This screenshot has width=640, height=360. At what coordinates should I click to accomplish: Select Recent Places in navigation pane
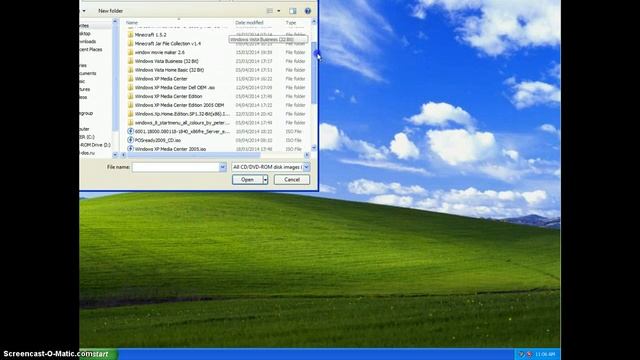[x=91, y=49]
